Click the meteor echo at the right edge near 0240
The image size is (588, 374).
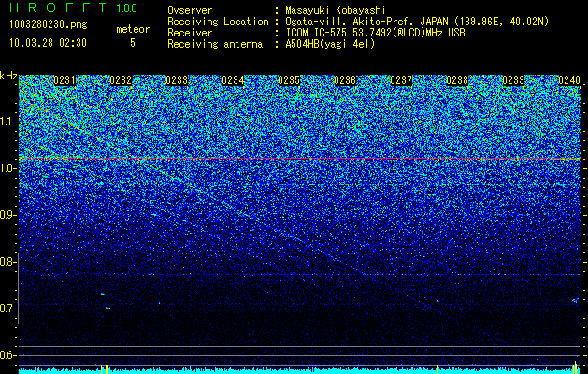[576, 300]
